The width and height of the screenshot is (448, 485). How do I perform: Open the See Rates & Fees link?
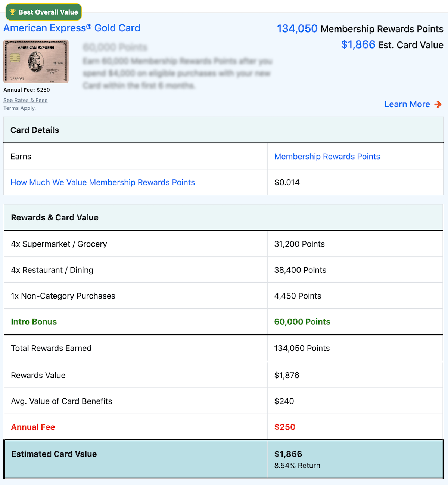point(25,100)
